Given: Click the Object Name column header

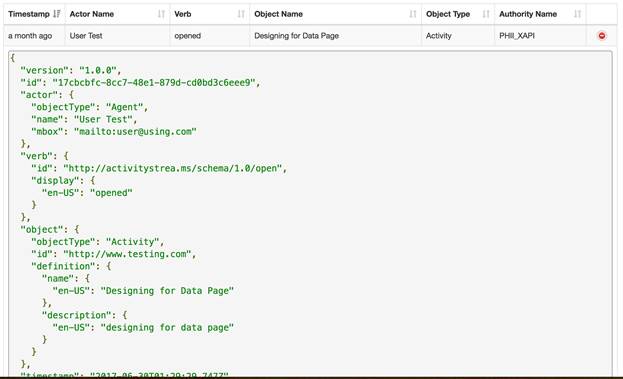Looking at the screenshot, I should (x=336, y=14).
